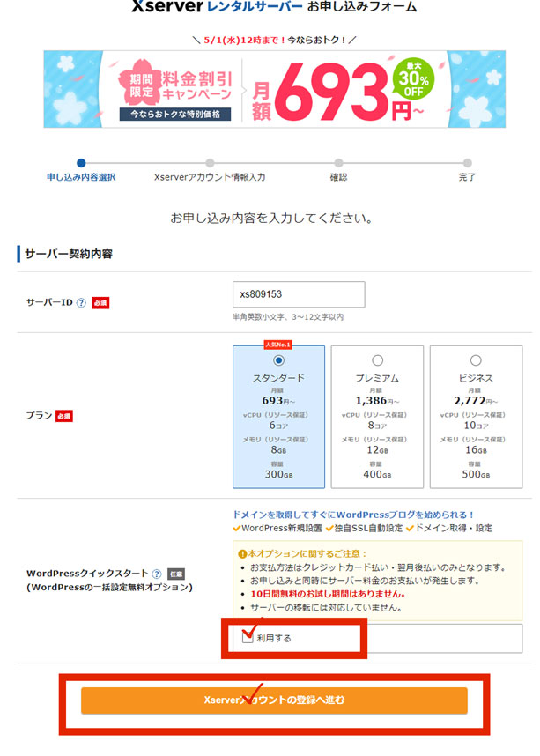
Task: Click the Xserverアカウント情報入力 step circle
Action: [x=210, y=162]
